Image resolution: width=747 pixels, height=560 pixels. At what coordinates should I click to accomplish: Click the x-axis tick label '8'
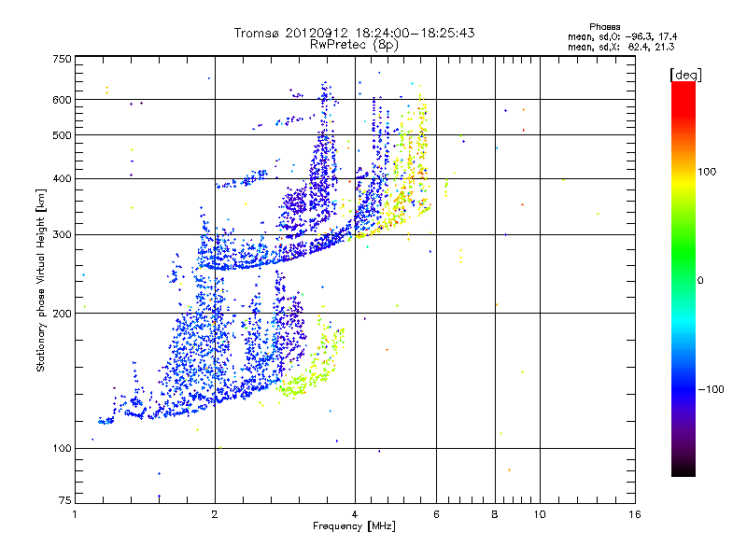click(495, 514)
